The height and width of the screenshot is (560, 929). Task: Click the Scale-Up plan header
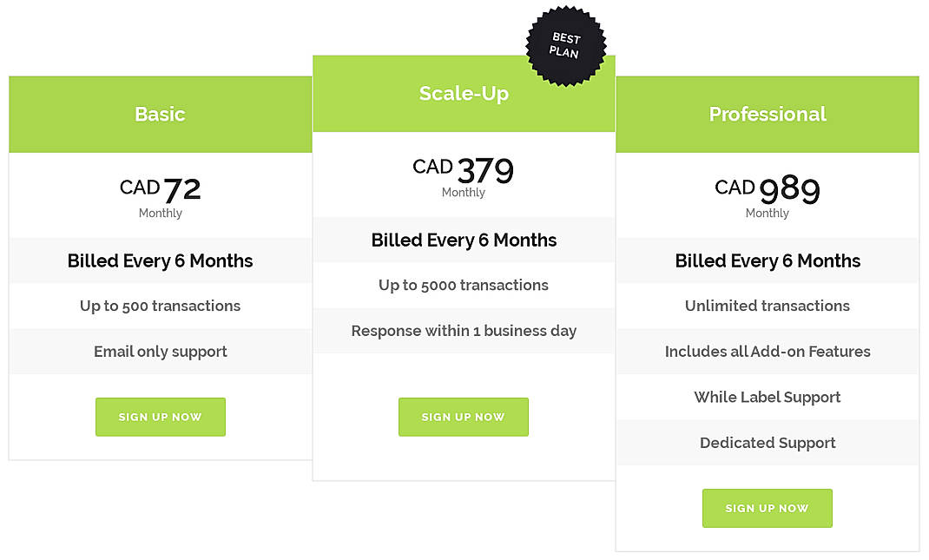click(x=463, y=94)
